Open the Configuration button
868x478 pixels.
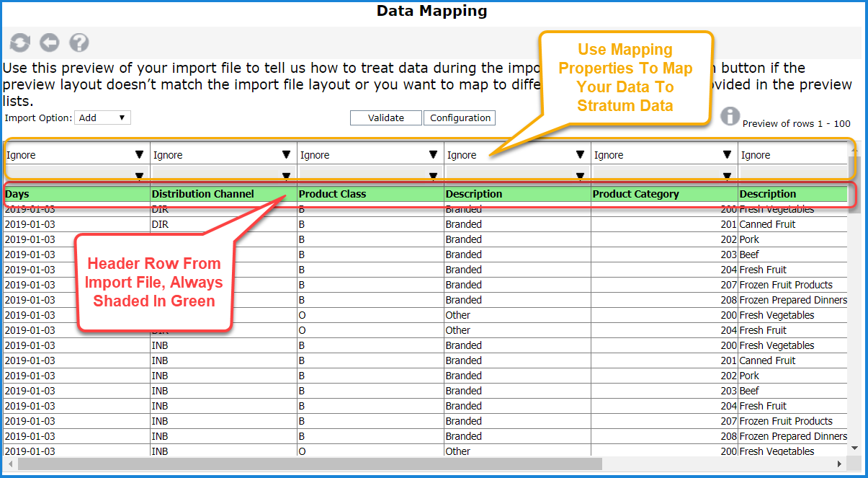(460, 118)
